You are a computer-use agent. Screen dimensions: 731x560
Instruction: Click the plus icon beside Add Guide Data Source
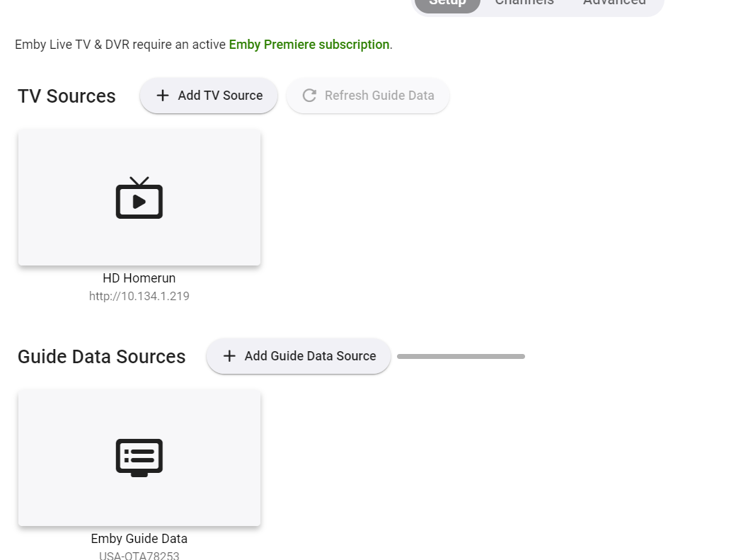pos(229,356)
